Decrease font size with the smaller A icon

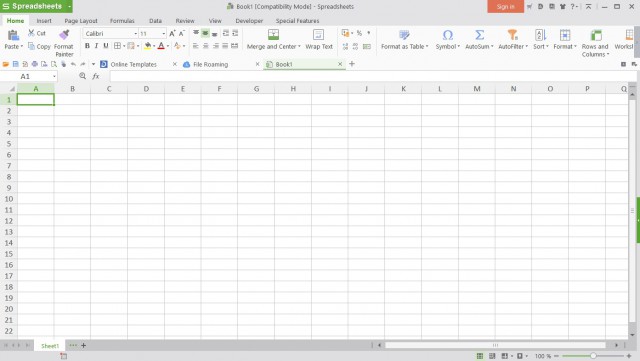[182, 33]
